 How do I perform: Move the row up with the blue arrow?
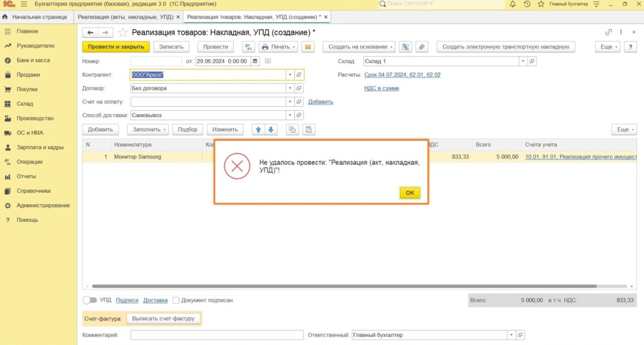click(x=258, y=129)
